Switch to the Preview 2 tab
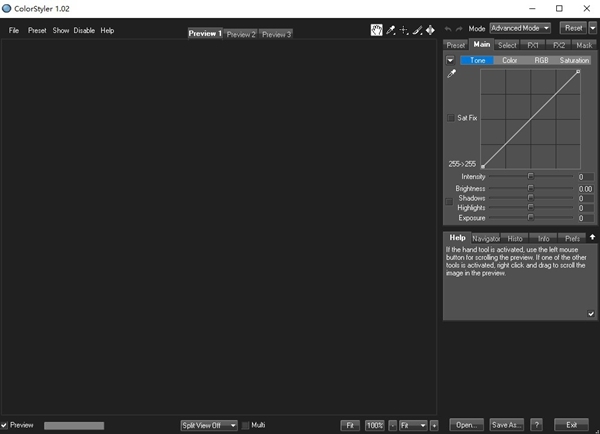Image resolution: width=600 pixels, height=434 pixels. (x=241, y=34)
